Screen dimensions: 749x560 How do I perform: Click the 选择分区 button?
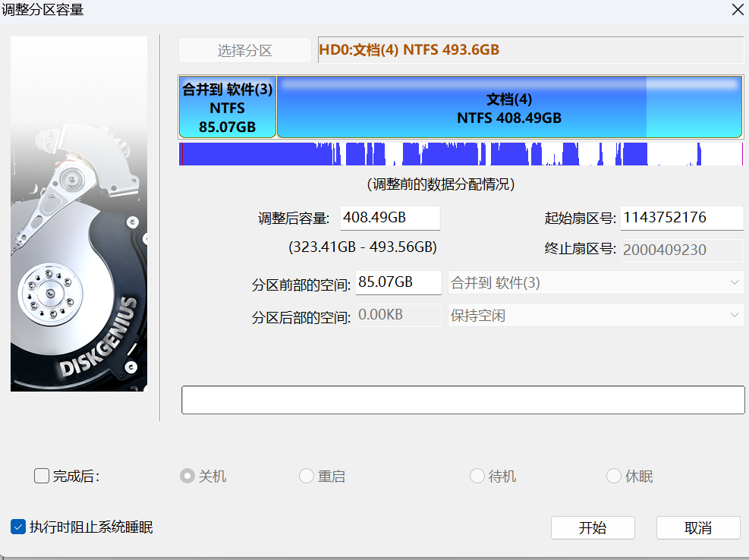[x=245, y=50]
